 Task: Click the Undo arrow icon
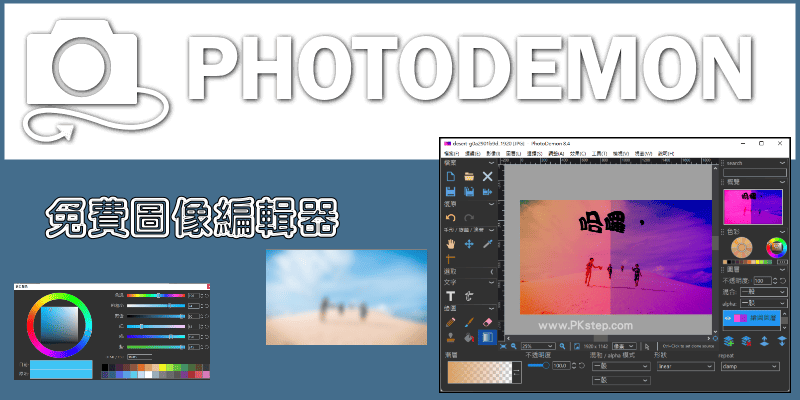click(451, 218)
